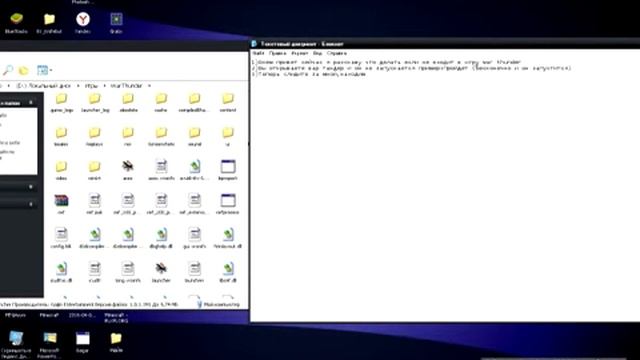Viewport: 640px width, 360px height.
Task: Open the yellow folder desktop icon at bottom
Action: coord(116,342)
